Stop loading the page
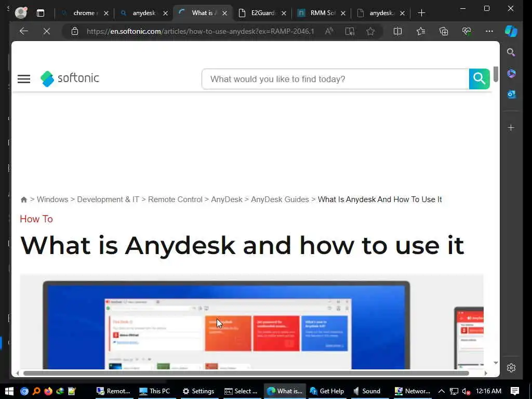This screenshot has height=399, width=532. (47, 31)
